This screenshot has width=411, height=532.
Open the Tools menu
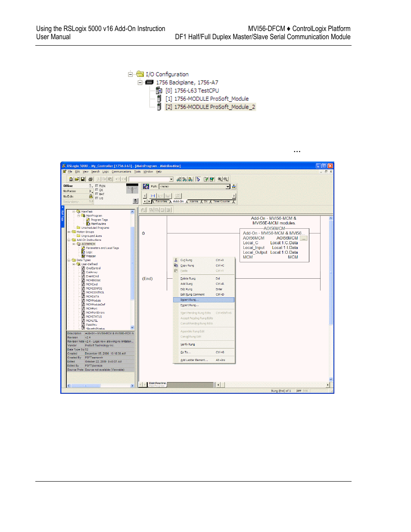coord(137,171)
